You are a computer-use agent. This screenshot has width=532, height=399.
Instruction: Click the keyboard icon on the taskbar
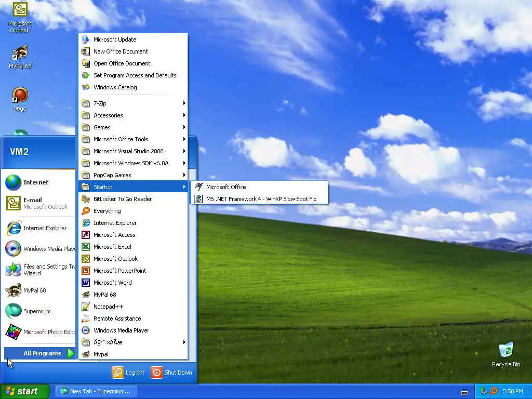pos(464,392)
